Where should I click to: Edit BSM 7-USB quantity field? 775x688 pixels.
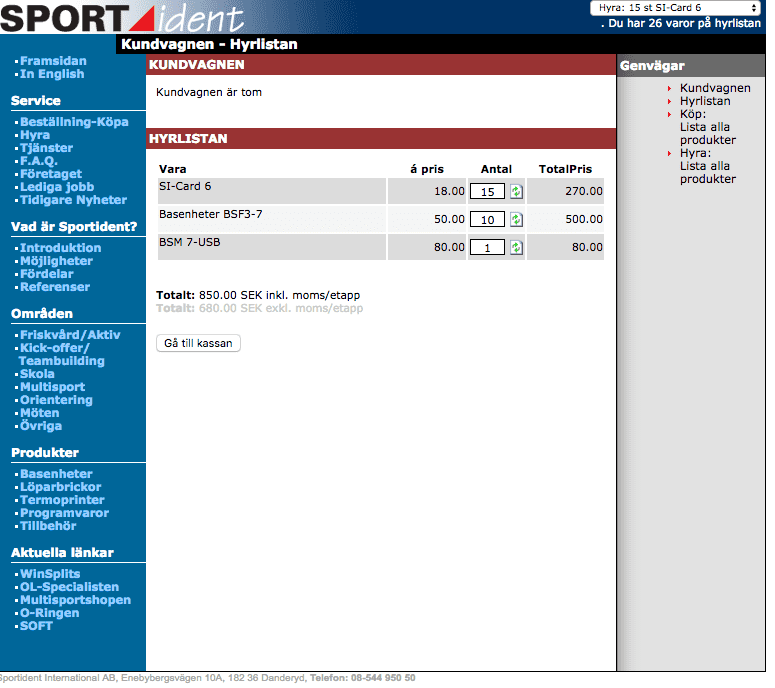click(x=487, y=247)
